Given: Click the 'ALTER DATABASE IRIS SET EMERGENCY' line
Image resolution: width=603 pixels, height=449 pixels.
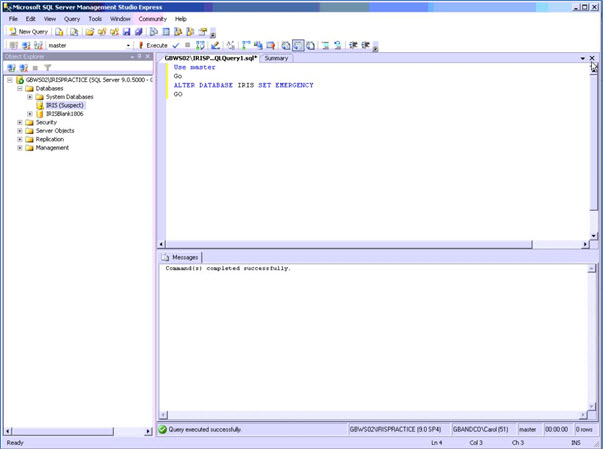Looking at the screenshot, I should pyautogui.click(x=243, y=85).
